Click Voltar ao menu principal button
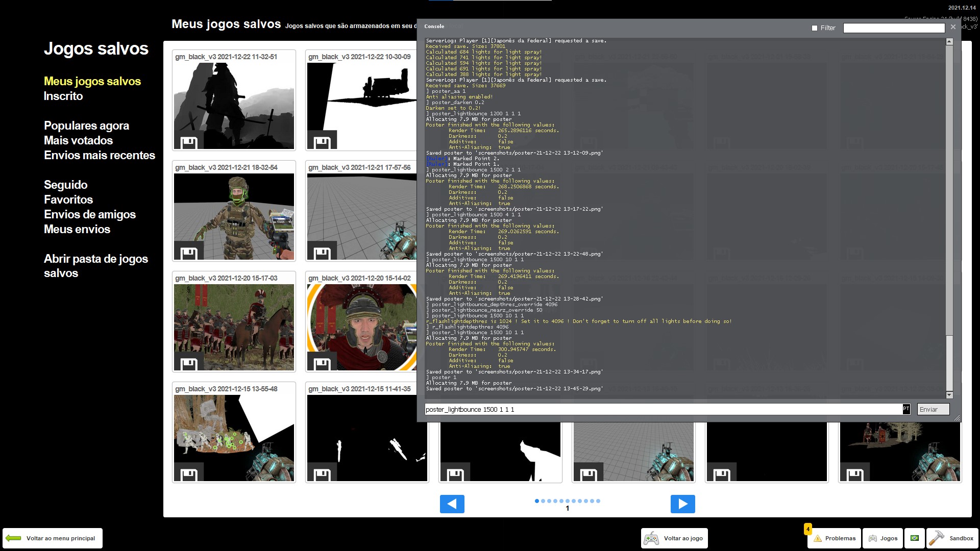The image size is (980, 551). click(53, 538)
